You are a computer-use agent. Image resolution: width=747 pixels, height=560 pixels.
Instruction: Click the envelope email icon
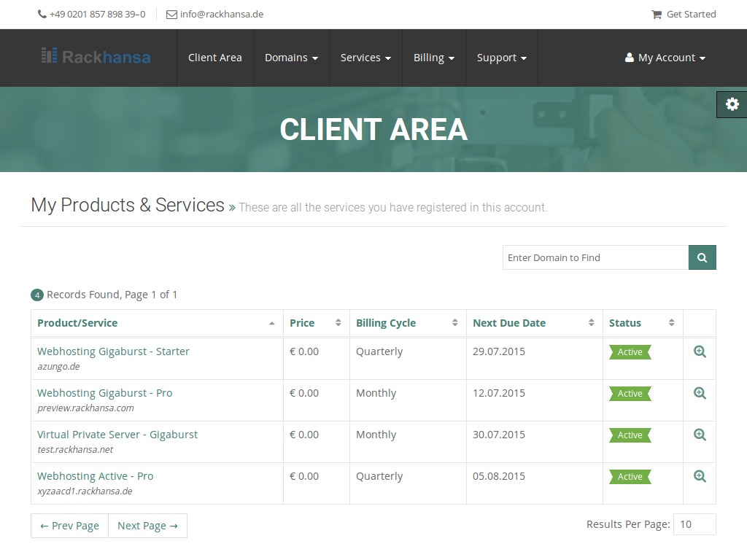(171, 15)
